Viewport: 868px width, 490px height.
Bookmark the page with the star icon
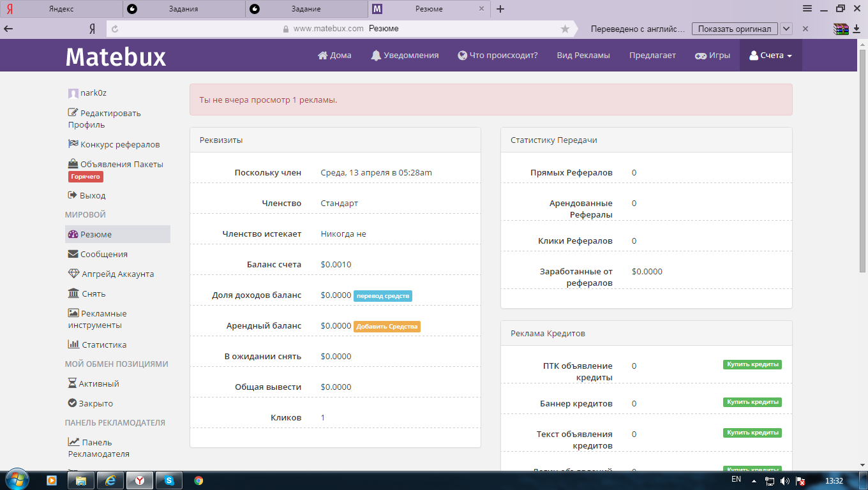coord(565,29)
